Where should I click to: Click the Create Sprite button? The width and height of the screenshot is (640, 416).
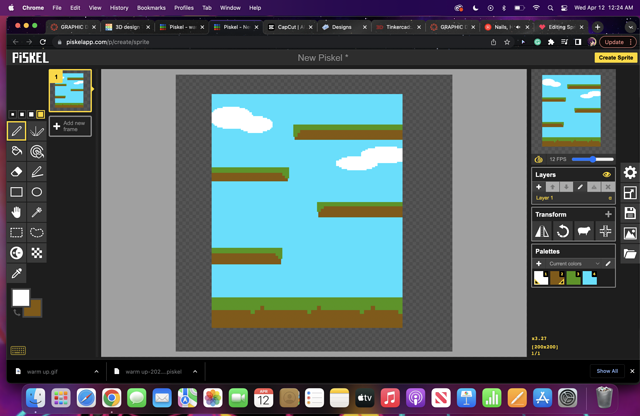[615, 58]
